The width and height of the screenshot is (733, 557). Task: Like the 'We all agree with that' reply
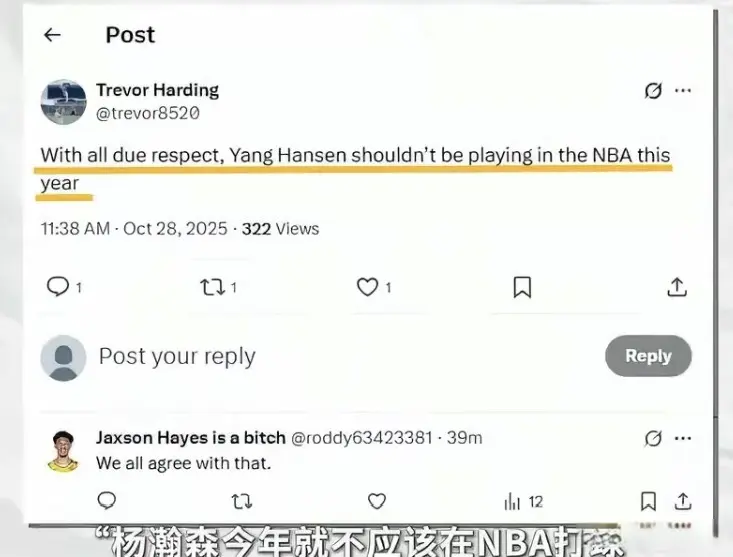pos(377,501)
